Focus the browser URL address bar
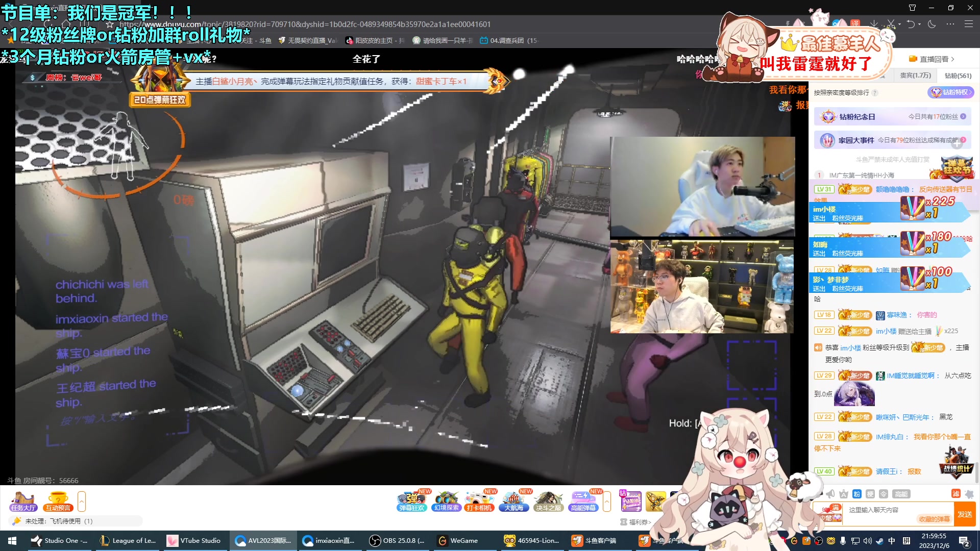 (x=305, y=24)
